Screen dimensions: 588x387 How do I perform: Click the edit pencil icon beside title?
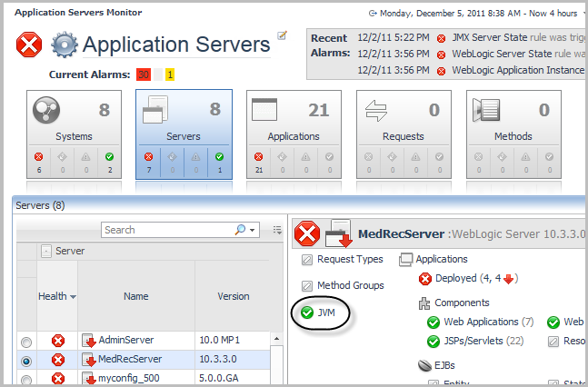click(282, 35)
